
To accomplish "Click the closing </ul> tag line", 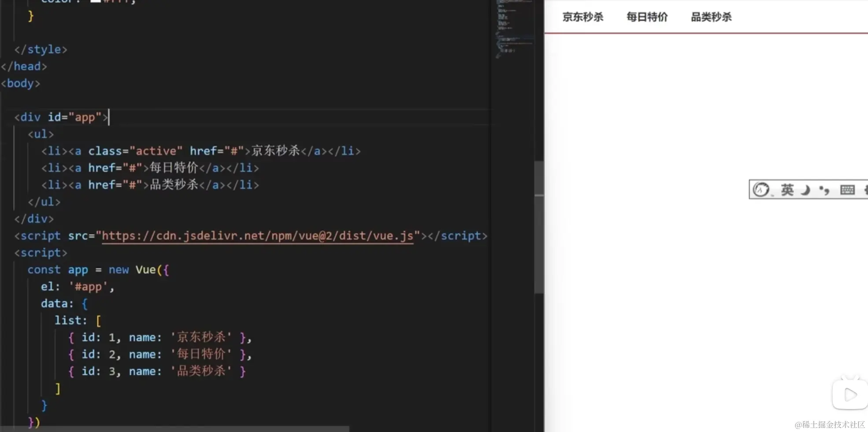I will 44,202.
